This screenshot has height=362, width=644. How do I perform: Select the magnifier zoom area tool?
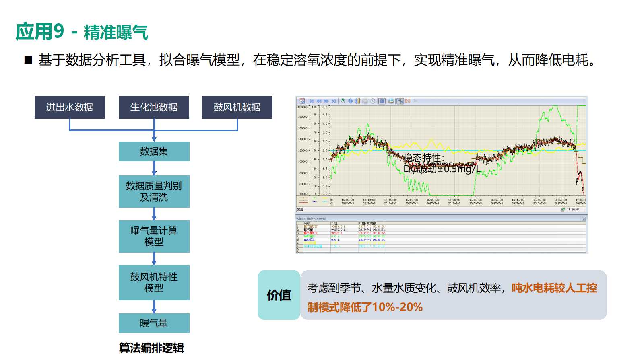(343, 101)
